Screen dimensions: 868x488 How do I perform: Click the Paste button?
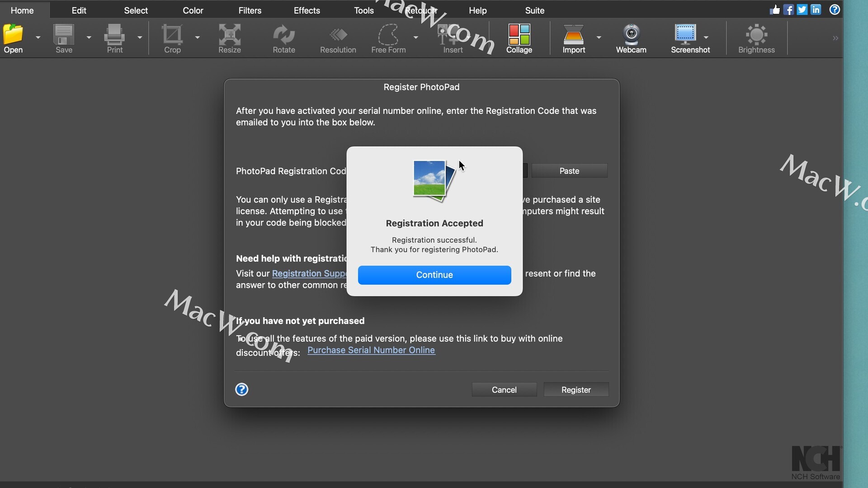click(x=569, y=171)
